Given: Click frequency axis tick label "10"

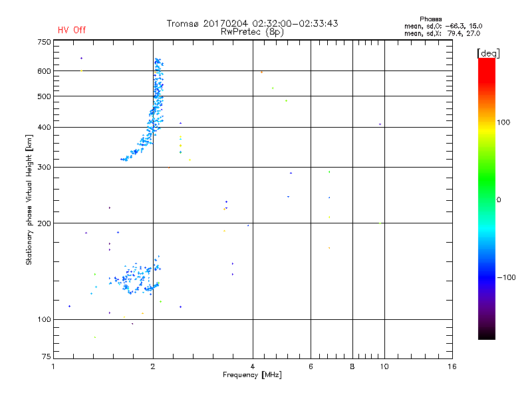Looking at the screenshot, I should point(384,366).
